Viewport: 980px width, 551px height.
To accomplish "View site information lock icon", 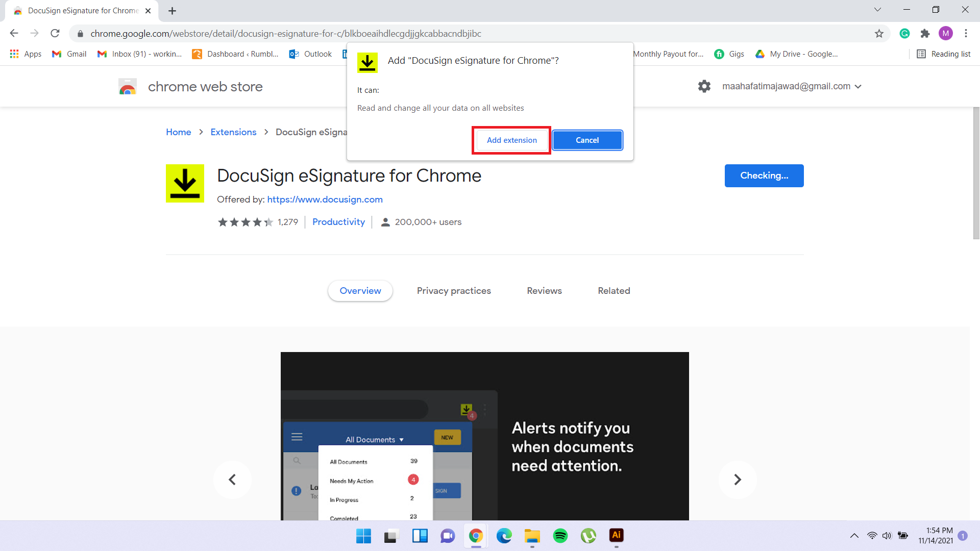I will [x=80, y=34].
